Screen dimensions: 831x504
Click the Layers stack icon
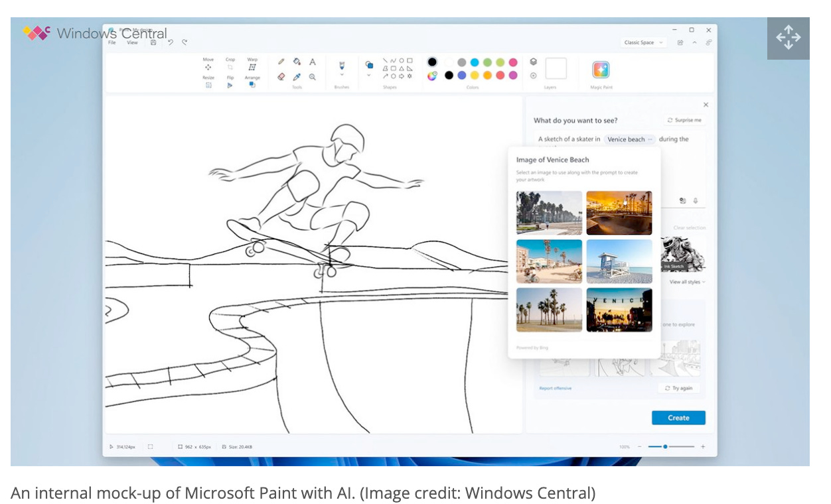533,62
